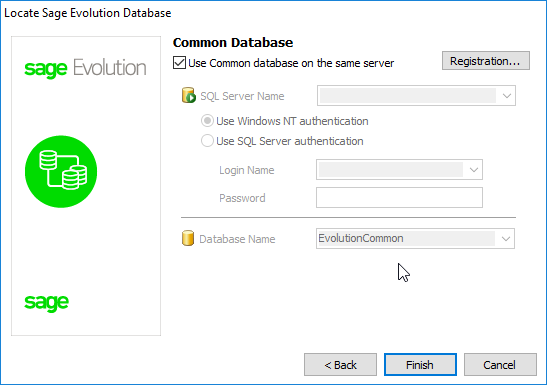Expand the Database Name dropdown arrow
Image resolution: width=547 pixels, height=385 pixels.
click(505, 239)
